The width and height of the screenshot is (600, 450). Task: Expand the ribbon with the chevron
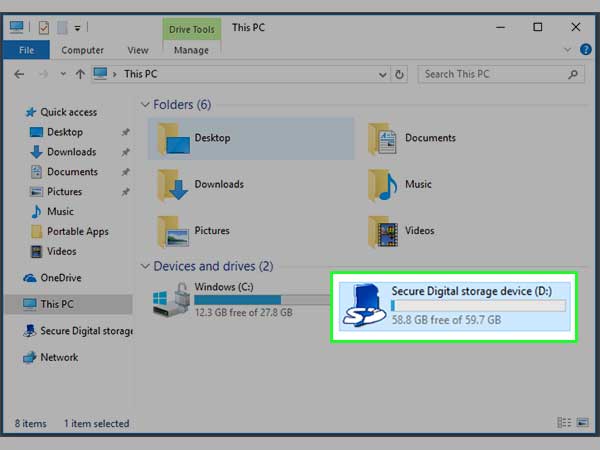pyautogui.click(x=567, y=50)
